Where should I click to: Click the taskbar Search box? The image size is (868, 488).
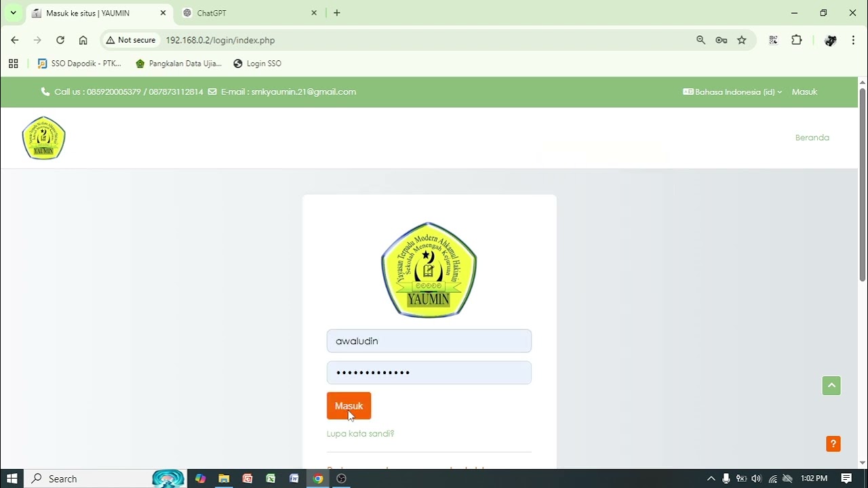click(105, 479)
